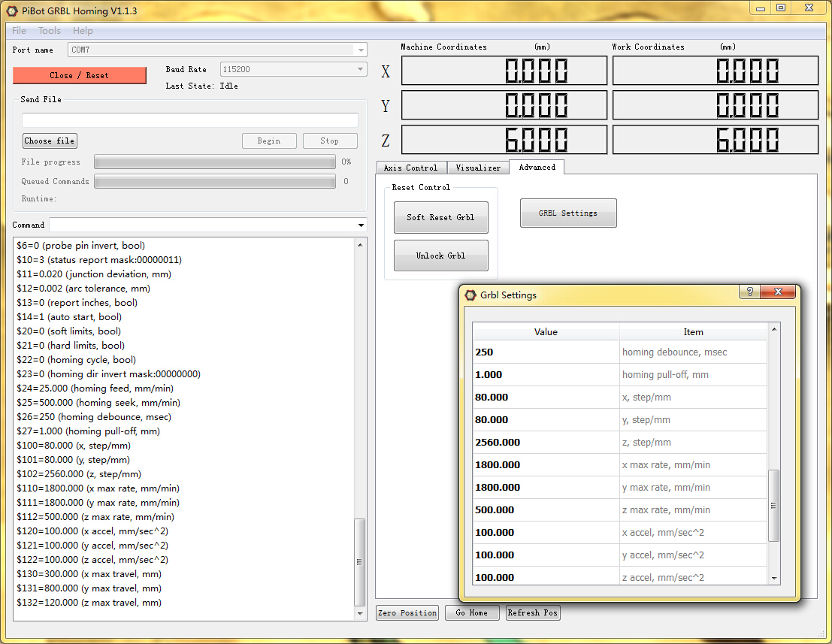Click console line '$10=3 (status report mask:00000011)'
This screenshot has width=832, height=644.
pos(99,260)
